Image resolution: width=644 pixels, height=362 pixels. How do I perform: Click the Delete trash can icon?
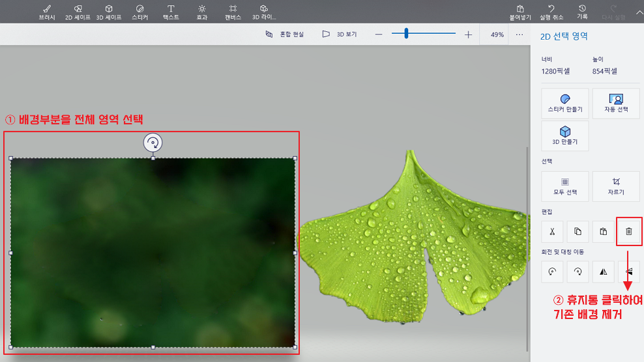(629, 232)
